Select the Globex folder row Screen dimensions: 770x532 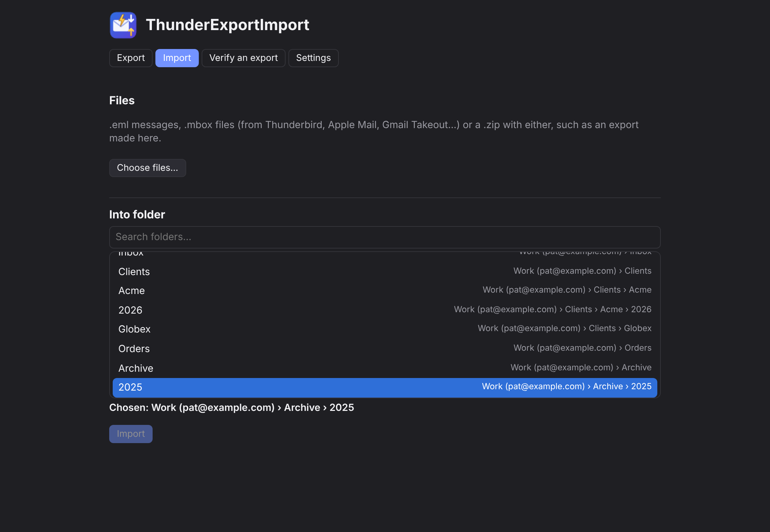click(385, 329)
